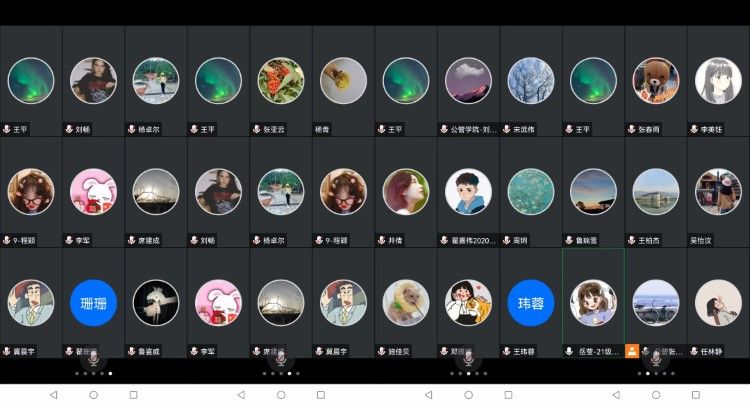Viewport: 750px width, 406px height.
Task: Open the teddy bear avatar of 张春雨
Action: (x=656, y=81)
